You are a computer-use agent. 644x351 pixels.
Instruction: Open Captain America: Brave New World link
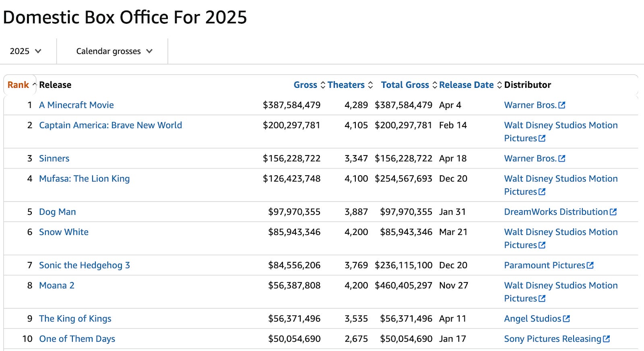110,125
